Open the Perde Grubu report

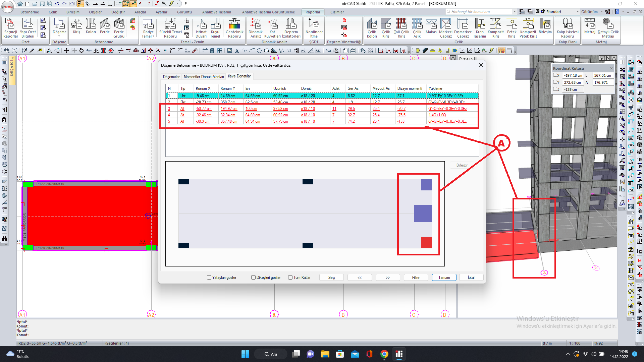click(119, 28)
